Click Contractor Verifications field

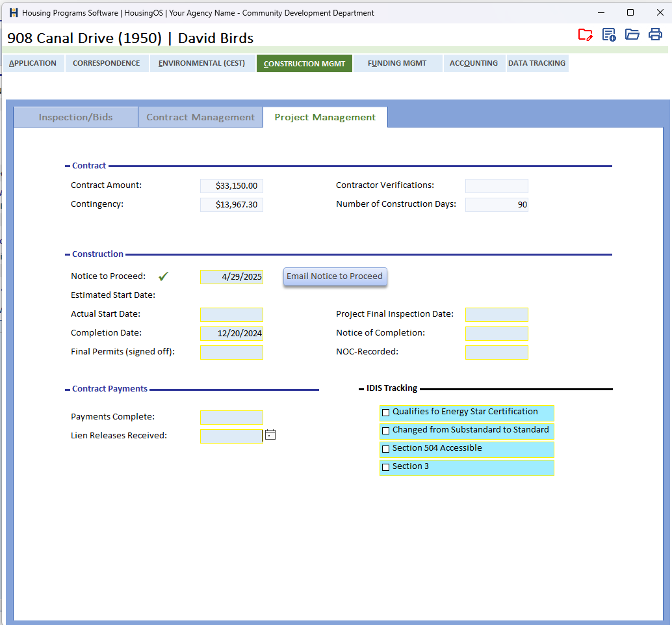(497, 186)
